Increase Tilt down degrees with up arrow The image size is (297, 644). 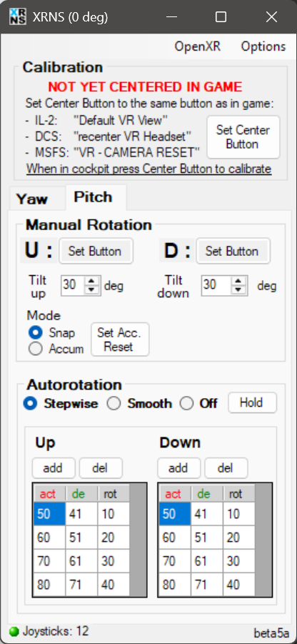[x=238, y=280]
